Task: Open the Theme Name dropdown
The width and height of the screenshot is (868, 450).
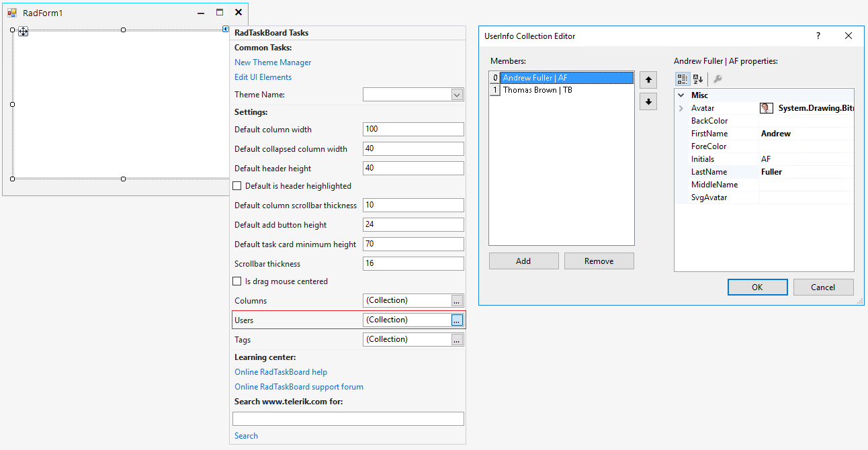Action: pyautogui.click(x=457, y=94)
